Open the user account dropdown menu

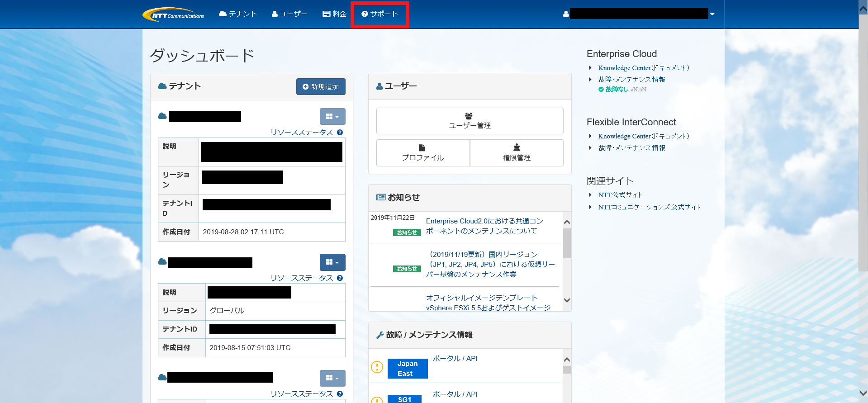pos(712,14)
